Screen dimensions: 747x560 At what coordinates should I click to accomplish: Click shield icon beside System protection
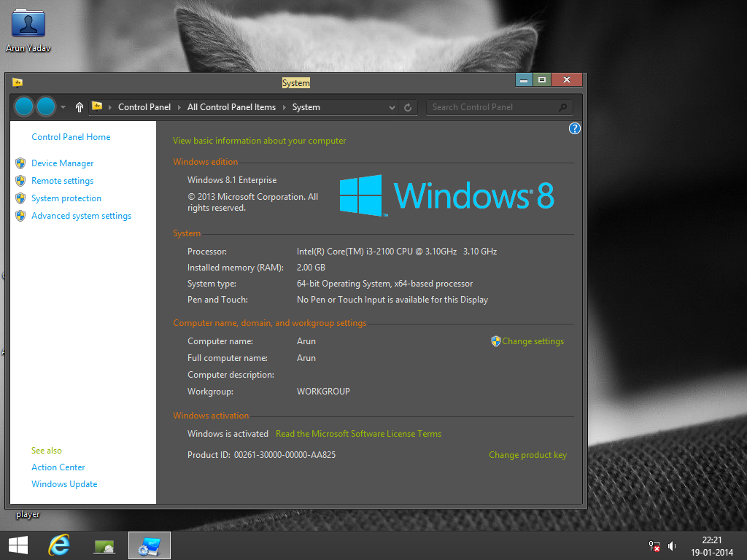pos(20,198)
